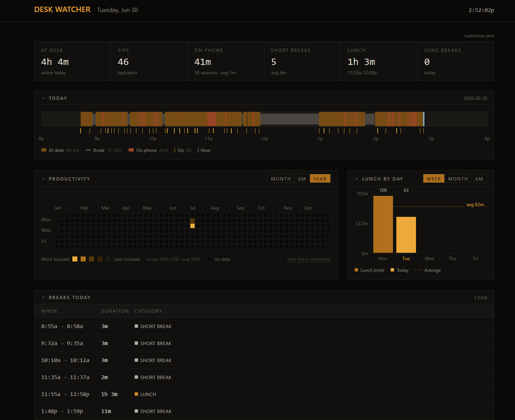The height and width of the screenshot is (420, 515).
Task: Select the 10:10a → 10:12a break row
Action: [x=264, y=360]
